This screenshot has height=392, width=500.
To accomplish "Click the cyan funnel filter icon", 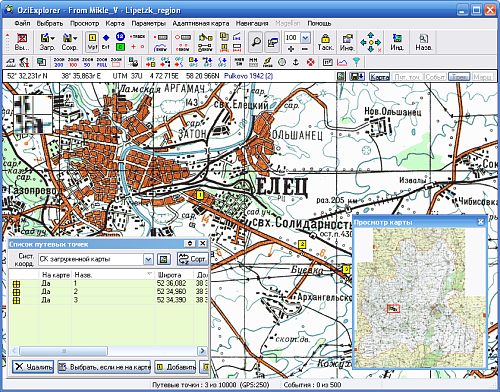I will point(356,62).
